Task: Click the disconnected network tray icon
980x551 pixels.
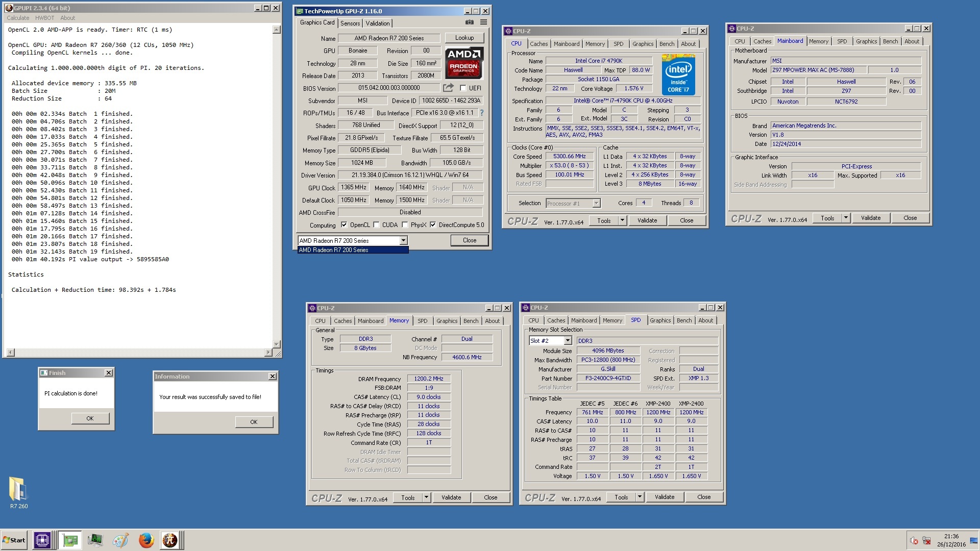Action: click(x=926, y=541)
